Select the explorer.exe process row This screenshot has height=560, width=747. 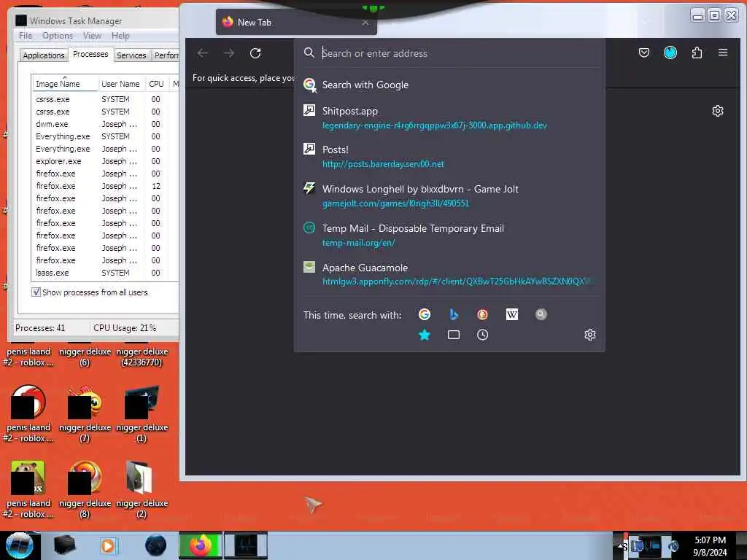click(x=106, y=161)
